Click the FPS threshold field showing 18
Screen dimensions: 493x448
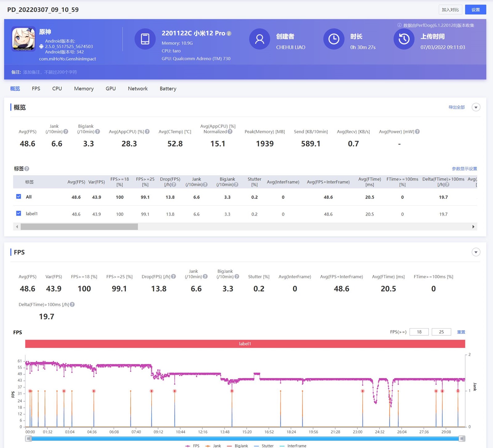[x=419, y=332]
